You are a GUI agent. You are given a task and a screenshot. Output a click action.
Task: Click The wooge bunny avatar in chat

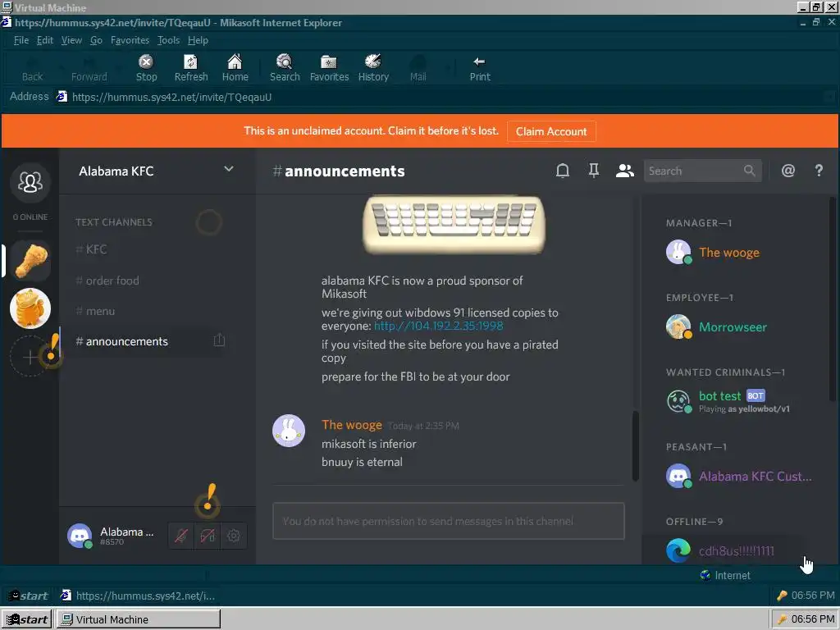[289, 430]
